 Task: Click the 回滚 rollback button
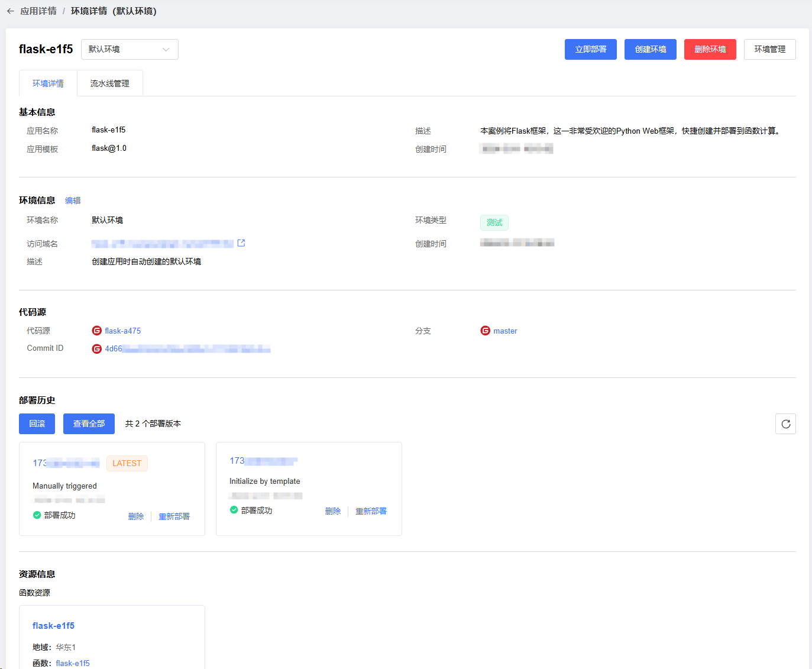(x=37, y=424)
